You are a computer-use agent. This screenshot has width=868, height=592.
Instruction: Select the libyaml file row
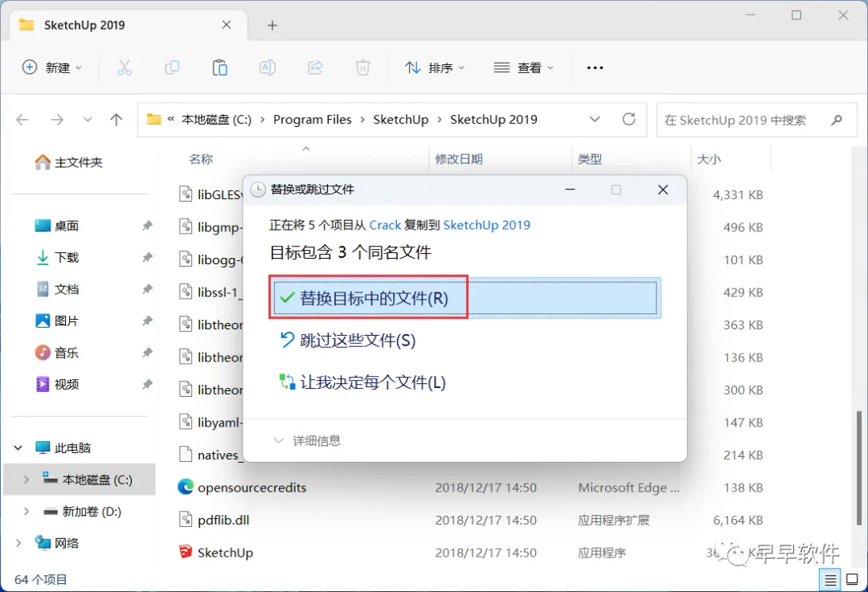tap(211, 423)
